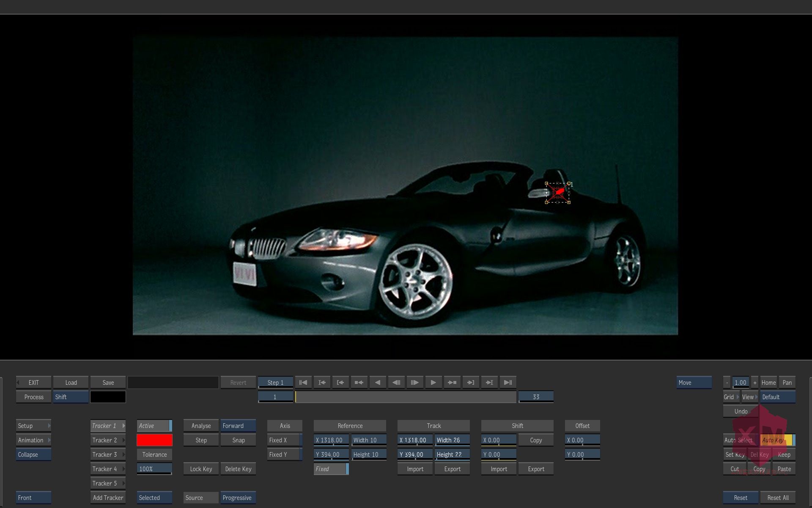This screenshot has width=812, height=508.
Task: Select the red tracker marker on the car
Action: (x=559, y=192)
